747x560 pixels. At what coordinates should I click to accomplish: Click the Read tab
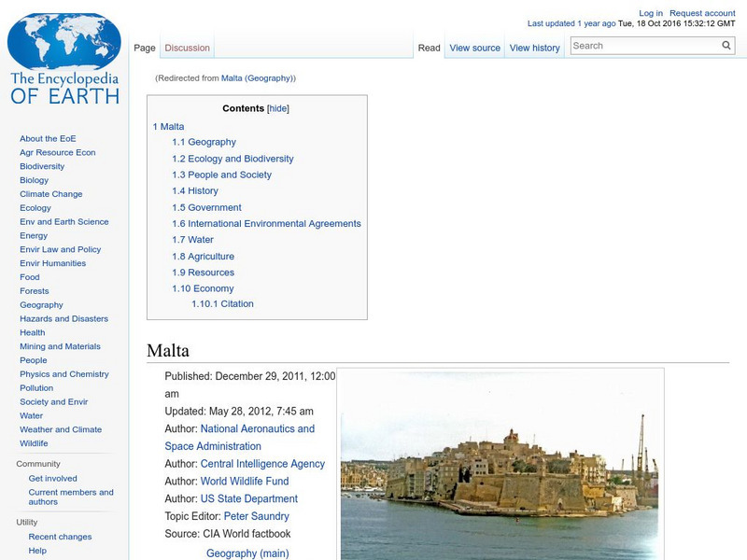pyautogui.click(x=429, y=47)
